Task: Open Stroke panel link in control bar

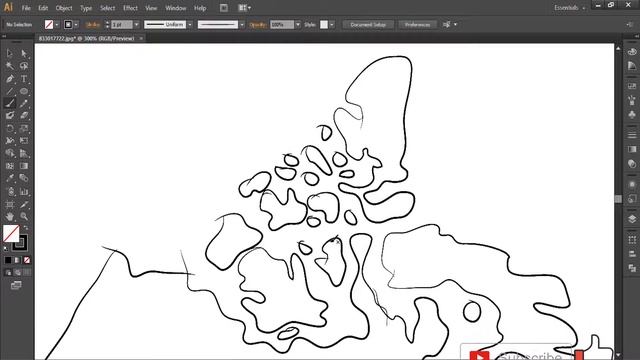Action: tap(93, 25)
